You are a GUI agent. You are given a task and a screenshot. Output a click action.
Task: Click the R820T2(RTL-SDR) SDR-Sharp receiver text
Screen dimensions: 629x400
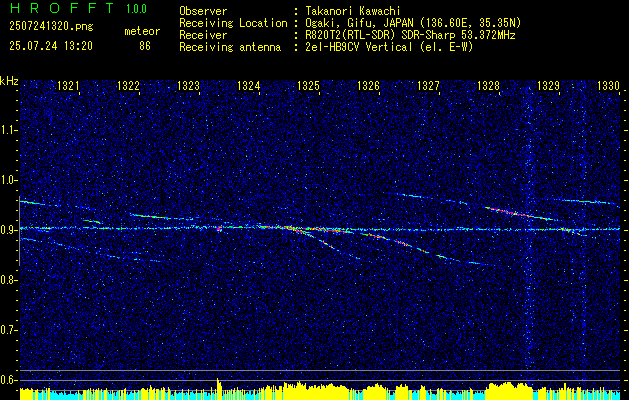tap(410, 35)
